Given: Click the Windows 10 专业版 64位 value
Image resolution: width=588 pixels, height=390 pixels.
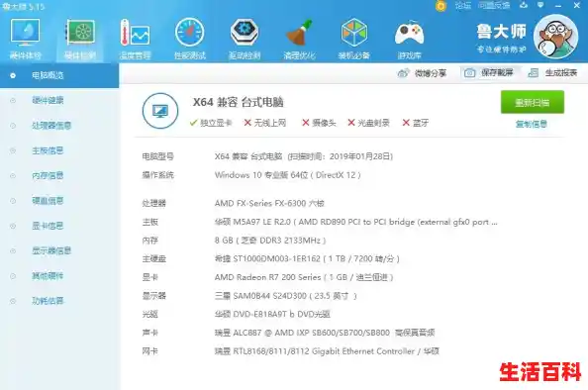Looking at the screenshot, I should point(288,175).
